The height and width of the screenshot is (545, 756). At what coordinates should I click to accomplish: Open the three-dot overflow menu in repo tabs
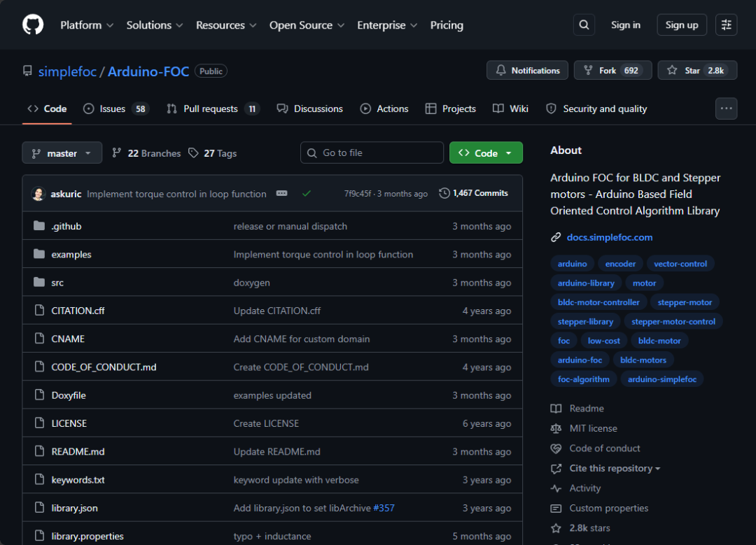click(x=726, y=108)
